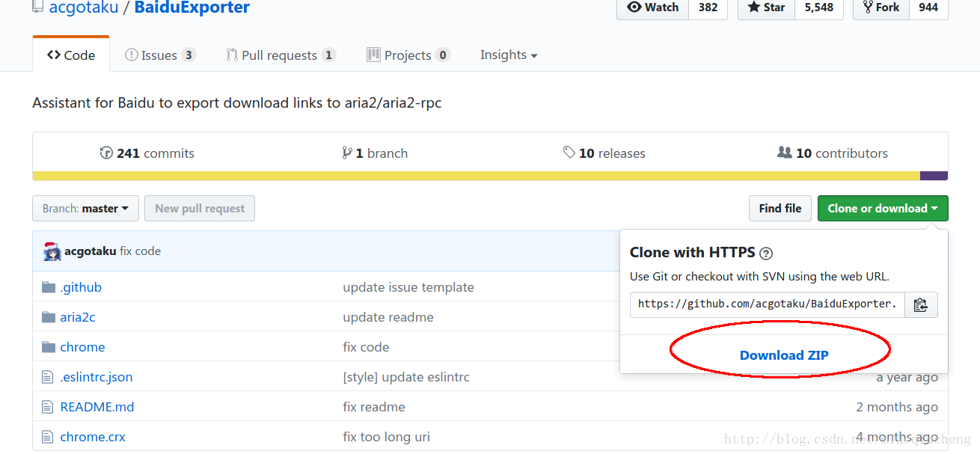Open the .github folder
Screen dimensions: 980x454
[x=81, y=287]
